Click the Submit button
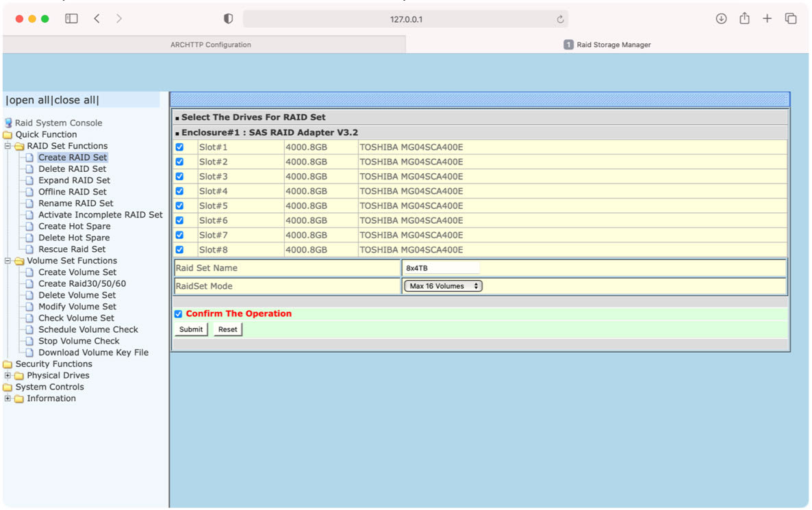The image size is (812, 510). click(190, 329)
